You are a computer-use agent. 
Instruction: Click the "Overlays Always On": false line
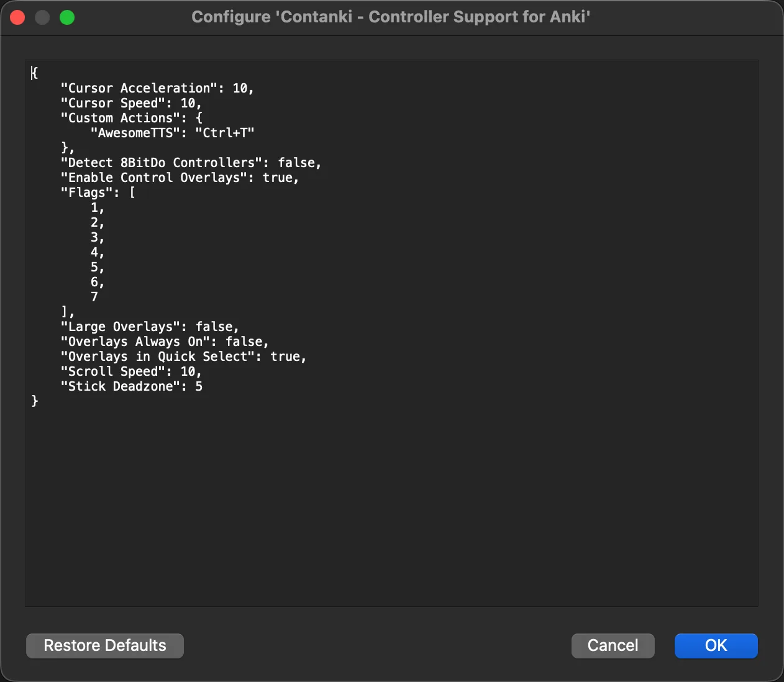165,342
